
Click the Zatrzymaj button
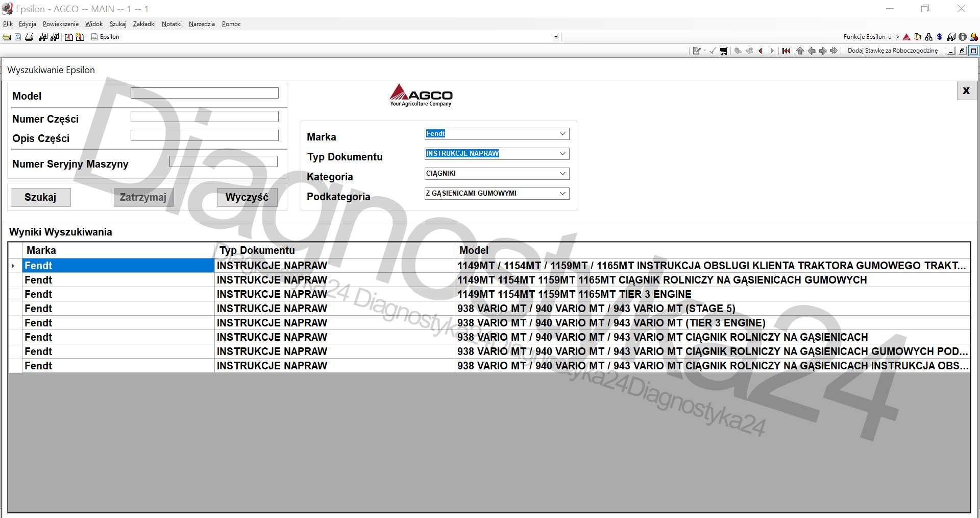143,197
